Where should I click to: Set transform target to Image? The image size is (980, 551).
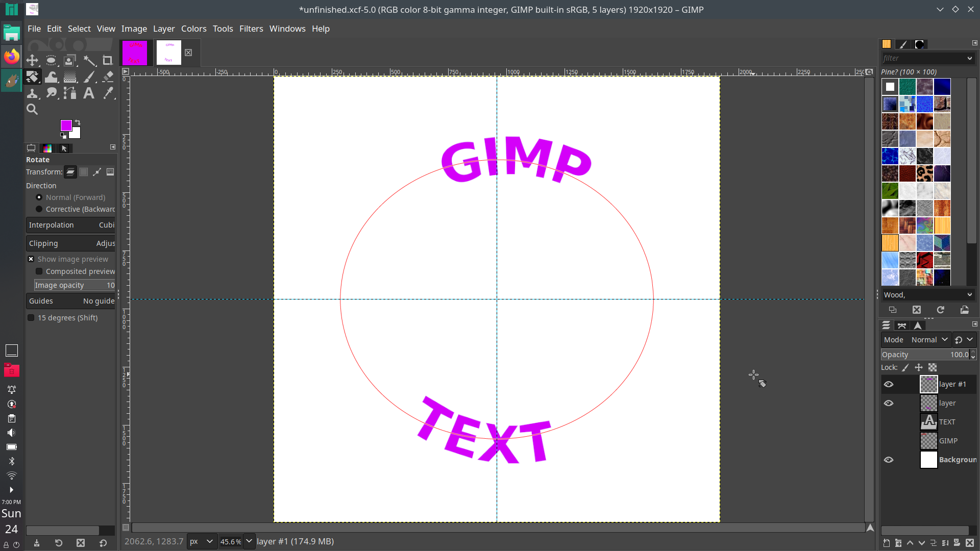(110, 172)
